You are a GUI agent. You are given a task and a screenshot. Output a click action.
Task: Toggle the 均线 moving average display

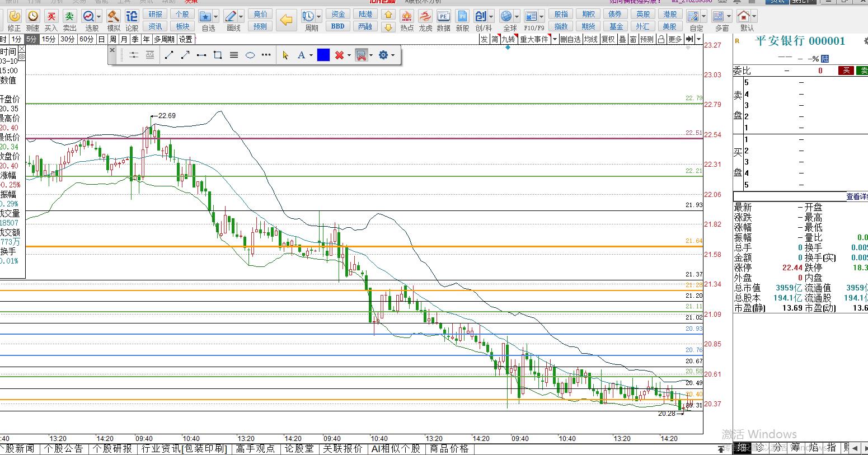(591, 39)
